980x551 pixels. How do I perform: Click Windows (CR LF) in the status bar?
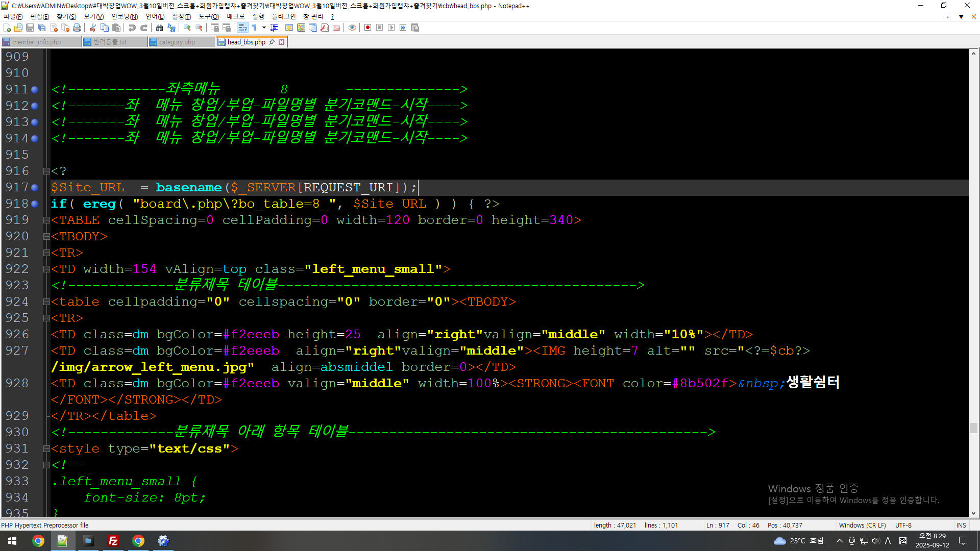click(862, 525)
